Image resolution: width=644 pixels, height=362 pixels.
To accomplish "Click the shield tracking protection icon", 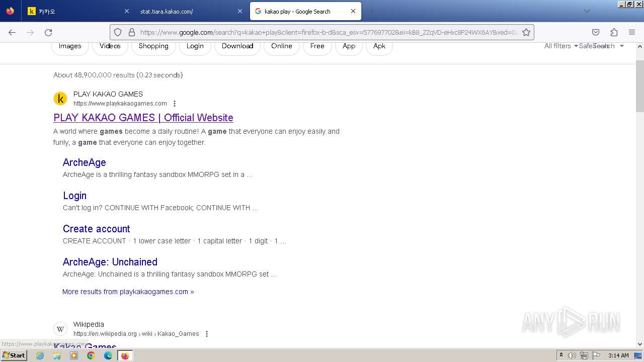I will tap(118, 32).
